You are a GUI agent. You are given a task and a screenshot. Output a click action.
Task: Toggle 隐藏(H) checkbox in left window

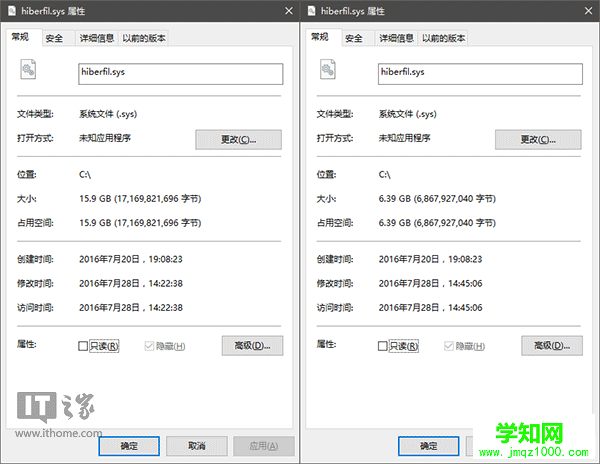(x=149, y=346)
